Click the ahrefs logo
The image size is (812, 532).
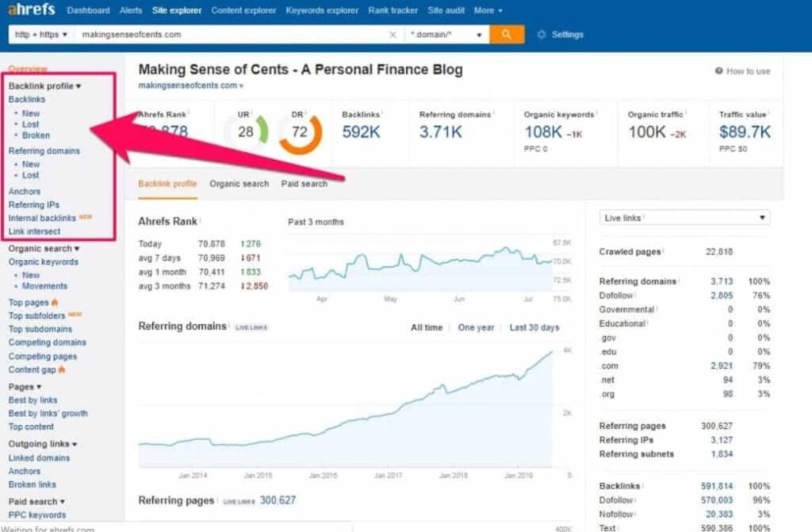click(31, 10)
